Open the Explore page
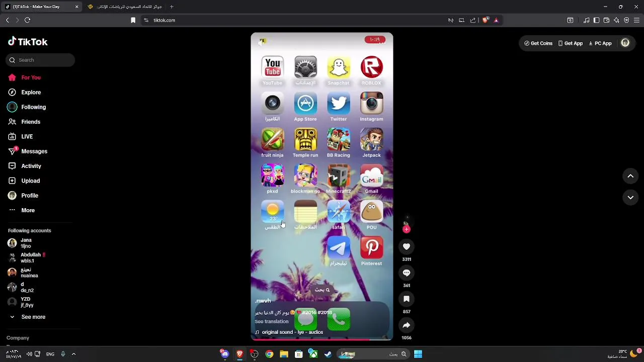644x362 pixels. pyautogui.click(x=24, y=92)
